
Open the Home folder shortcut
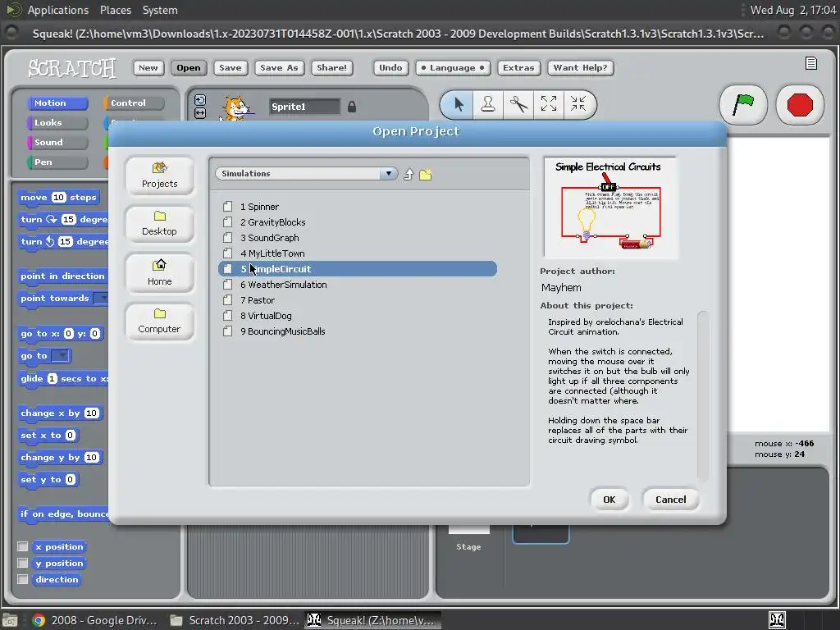tap(160, 272)
